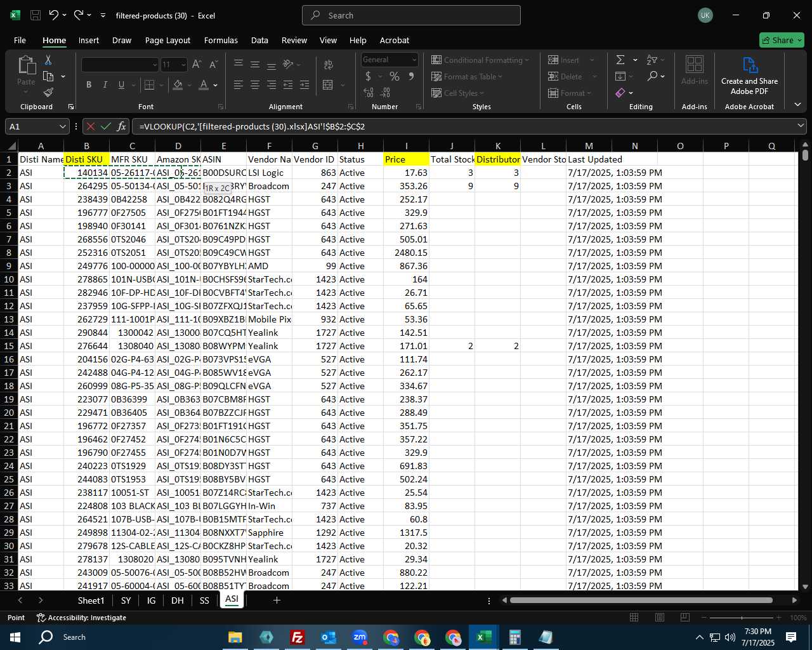Viewport: 812px width, 650px height.
Task: Click the Cut scissors icon
Action: pyautogui.click(x=48, y=60)
